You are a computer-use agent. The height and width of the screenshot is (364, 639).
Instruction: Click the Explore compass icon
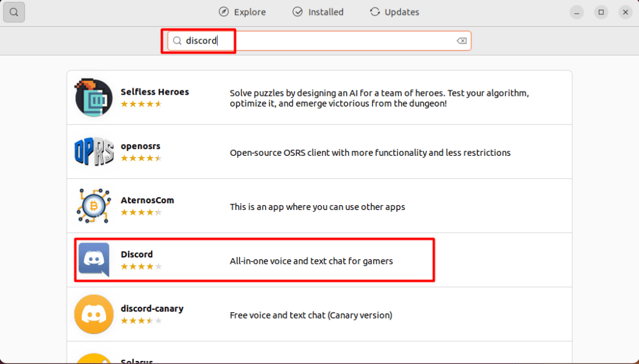(224, 12)
